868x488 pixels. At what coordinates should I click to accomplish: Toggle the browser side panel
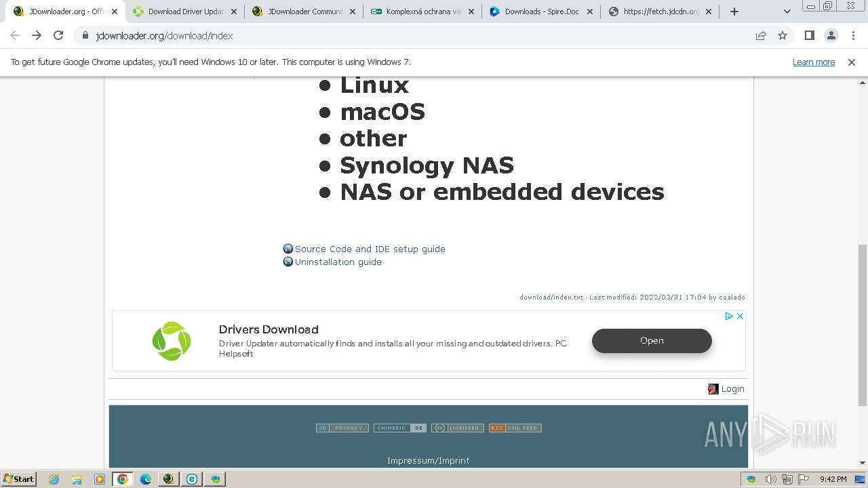click(809, 35)
